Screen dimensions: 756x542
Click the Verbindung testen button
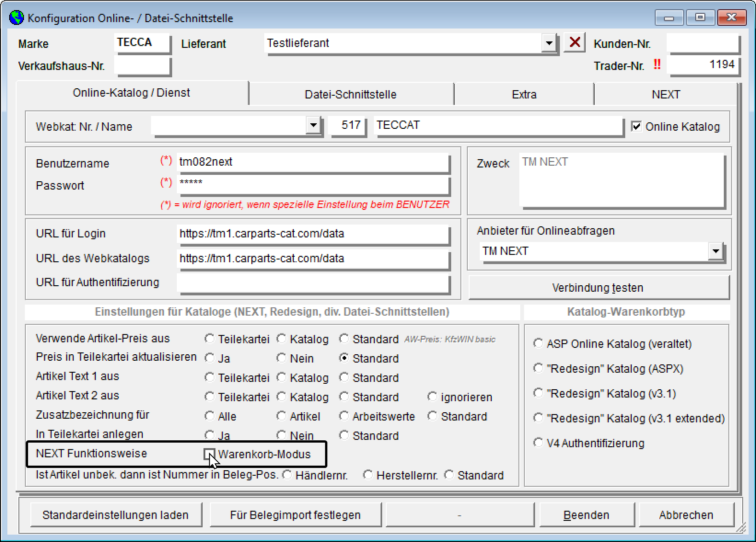click(x=598, y=288)
